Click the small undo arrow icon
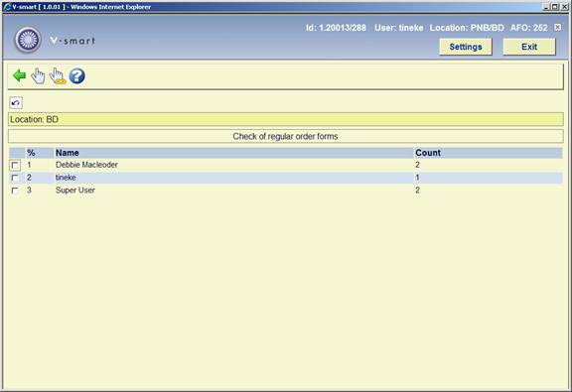 16,103
